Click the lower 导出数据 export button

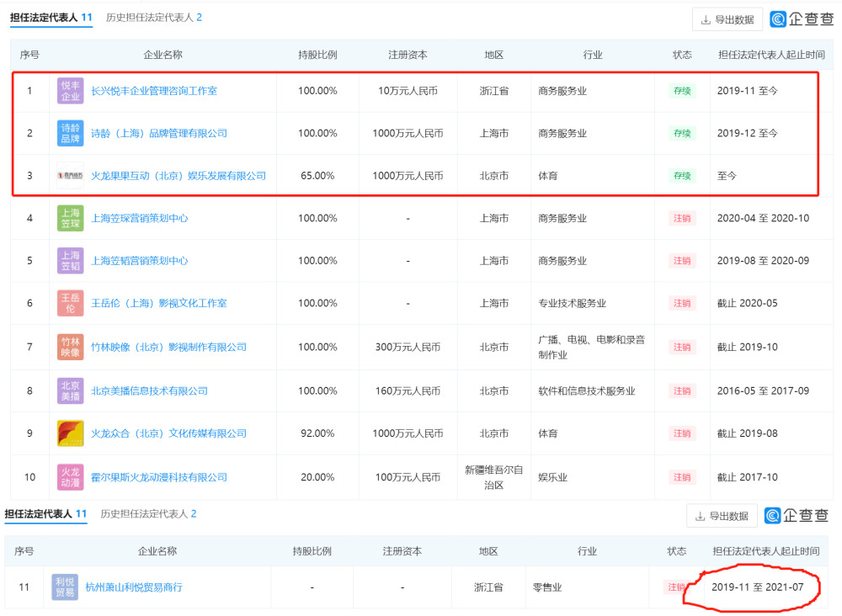point(722,516)
